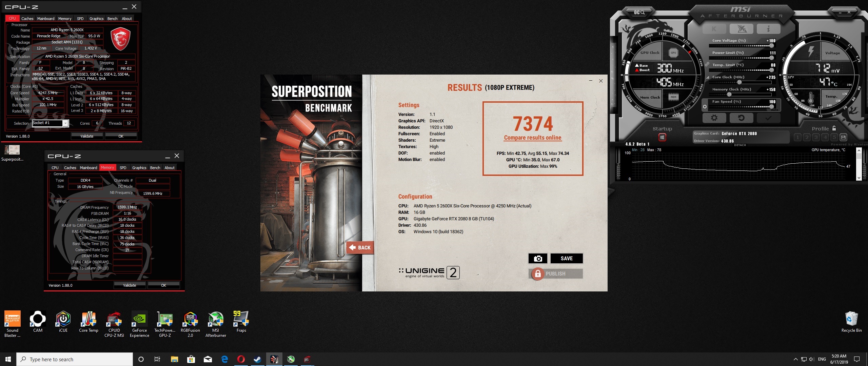Click the Afterburner jet logo button

(741, 29)
